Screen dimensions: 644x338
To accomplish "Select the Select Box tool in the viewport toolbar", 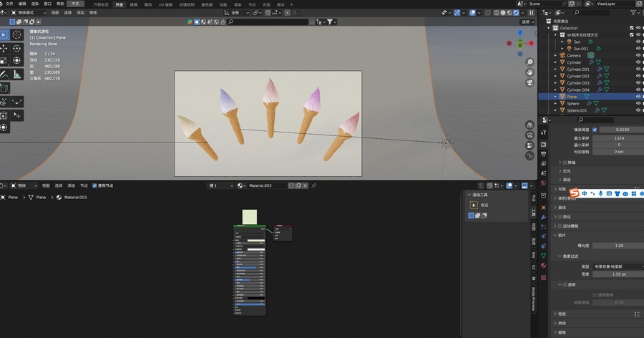I will (4, 35).
